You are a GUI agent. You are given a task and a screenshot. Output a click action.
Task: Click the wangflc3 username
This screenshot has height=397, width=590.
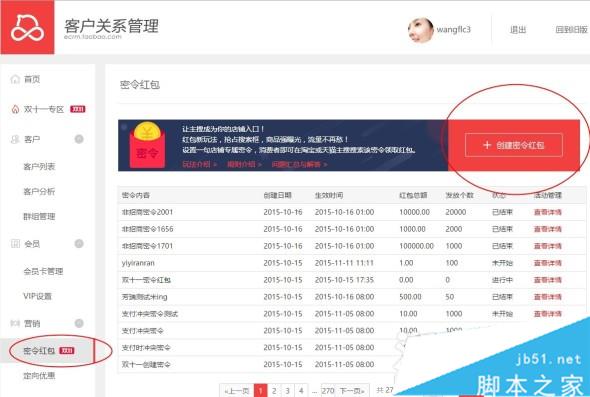tap(453, 29)
